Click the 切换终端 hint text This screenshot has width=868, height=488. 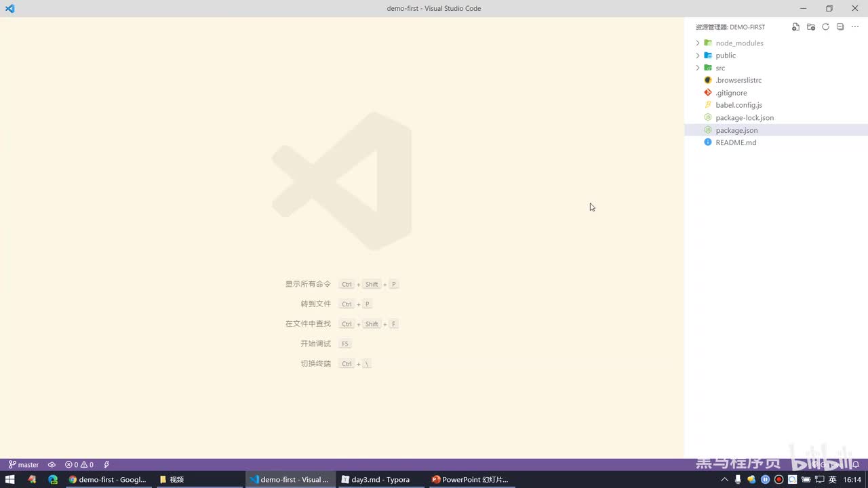pos(316,363)
